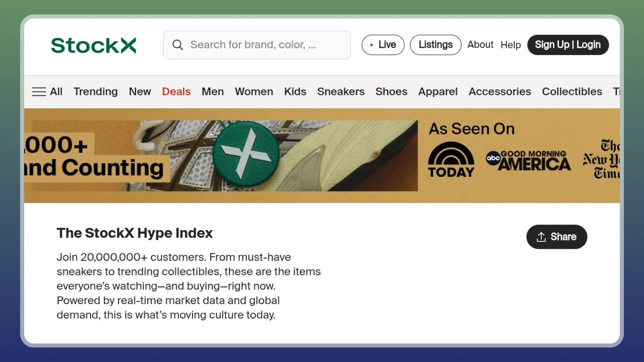Screen dimensions: 644x362
Task: Select the Trending category
Action: point(96,92)
